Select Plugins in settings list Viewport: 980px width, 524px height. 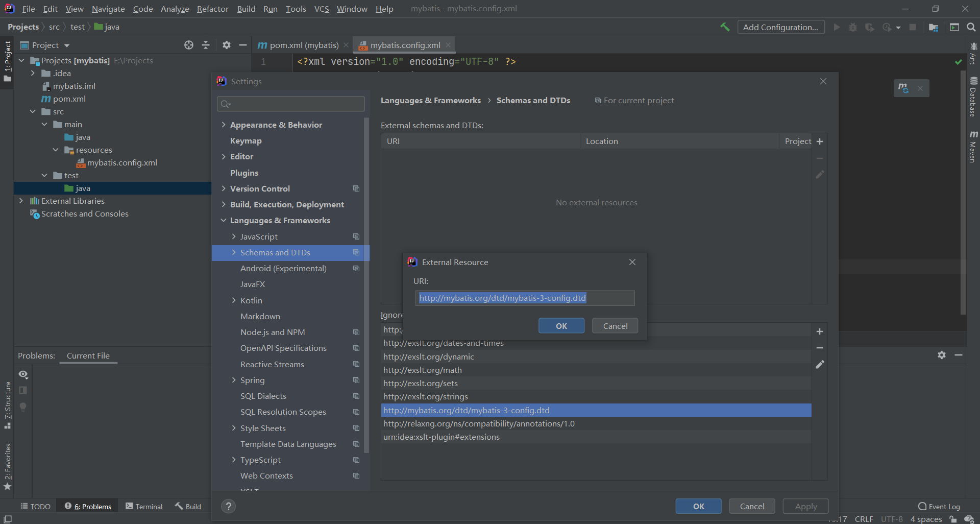coord(244,173)
